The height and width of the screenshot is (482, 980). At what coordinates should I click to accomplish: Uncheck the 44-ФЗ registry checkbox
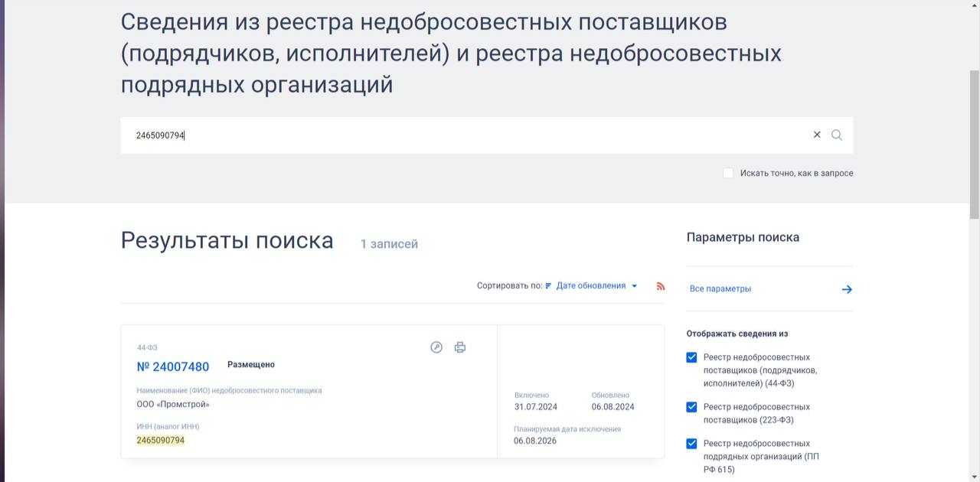(692, 357)
